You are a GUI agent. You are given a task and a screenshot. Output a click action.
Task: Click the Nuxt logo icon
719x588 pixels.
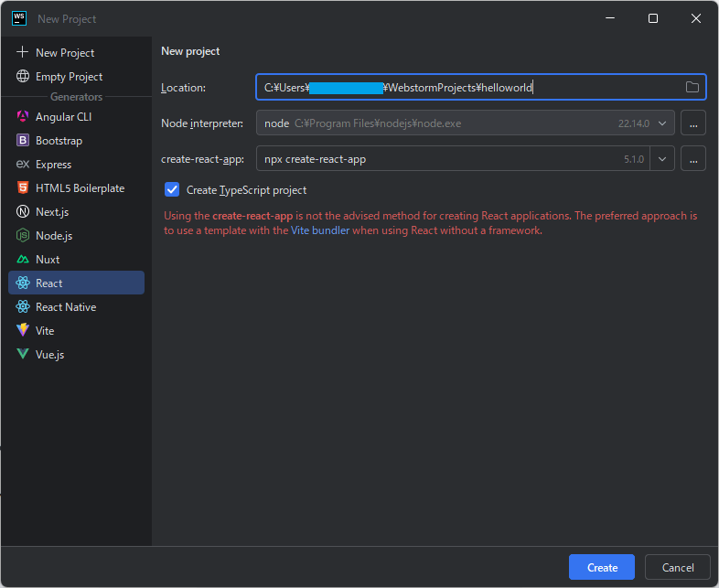tap(23, 260)
